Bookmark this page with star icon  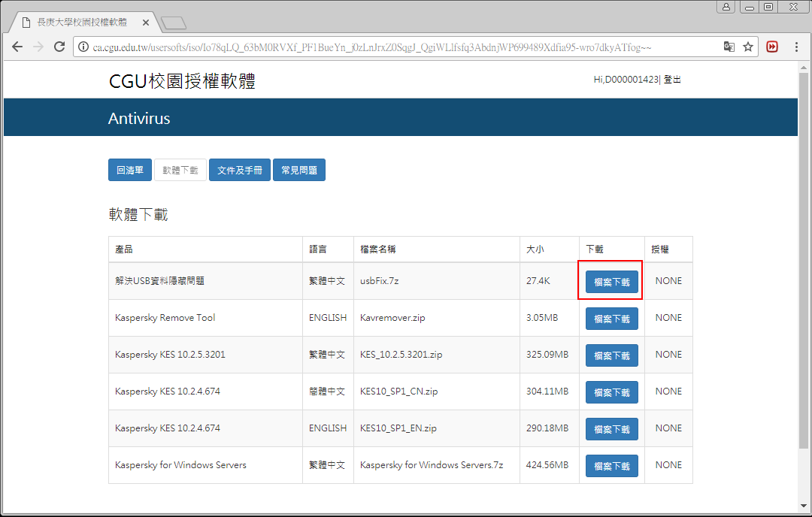click(748, 47)
